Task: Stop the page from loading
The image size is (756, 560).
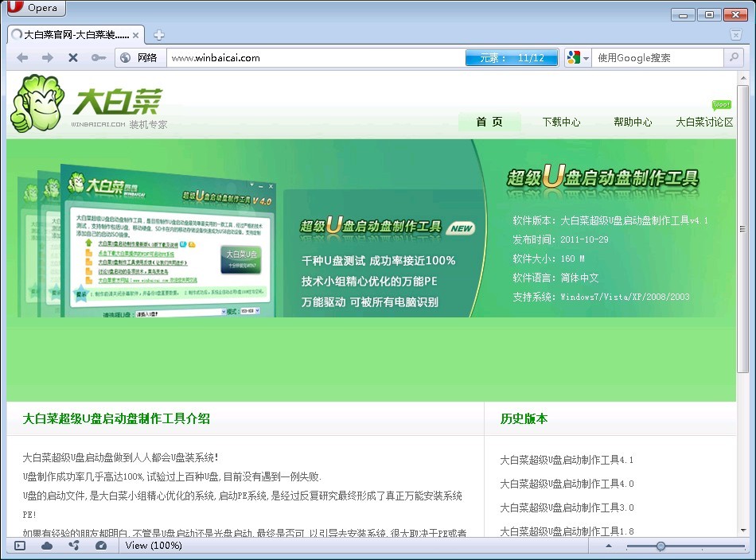Action: pos(72,57)
